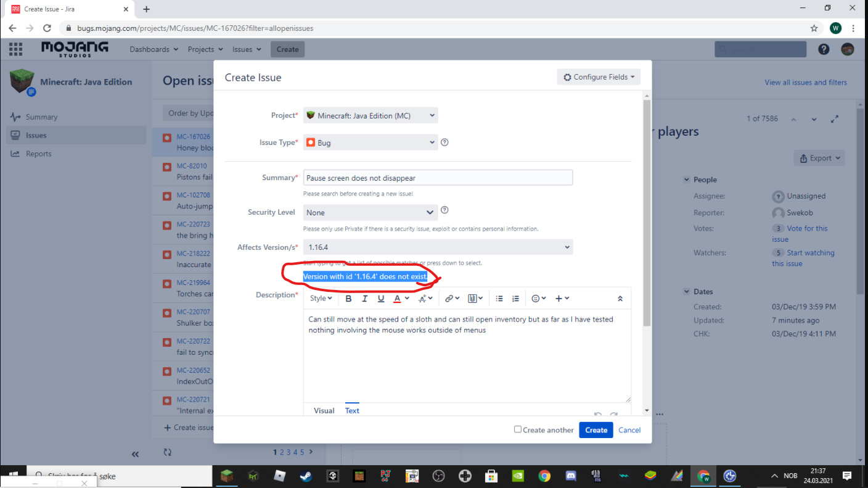
Task: Reload the page in Chrome
Action: pyautogui.click(x=47, y=28)
